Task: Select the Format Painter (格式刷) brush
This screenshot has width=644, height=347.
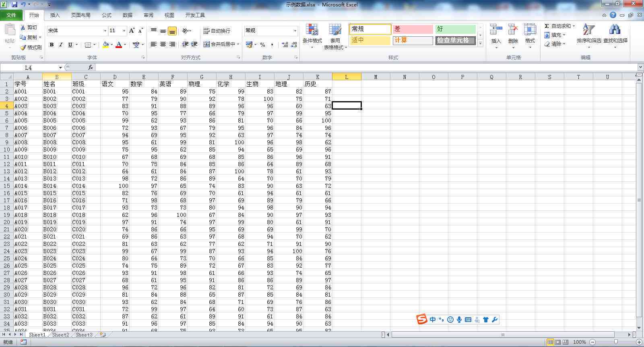Action: point(23,47)
